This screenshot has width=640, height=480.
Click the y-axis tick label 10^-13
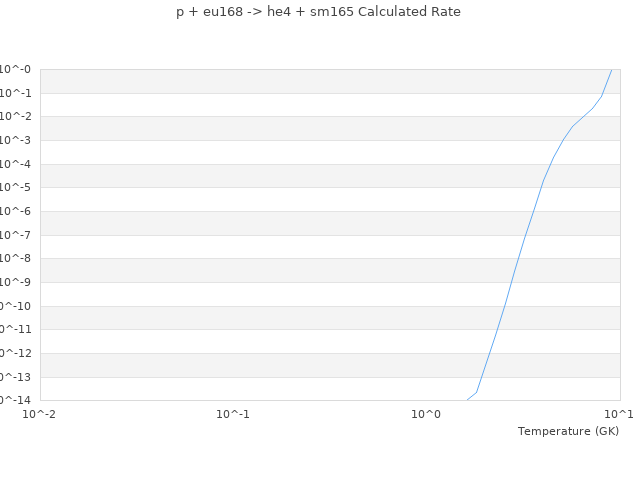point(14,377)
